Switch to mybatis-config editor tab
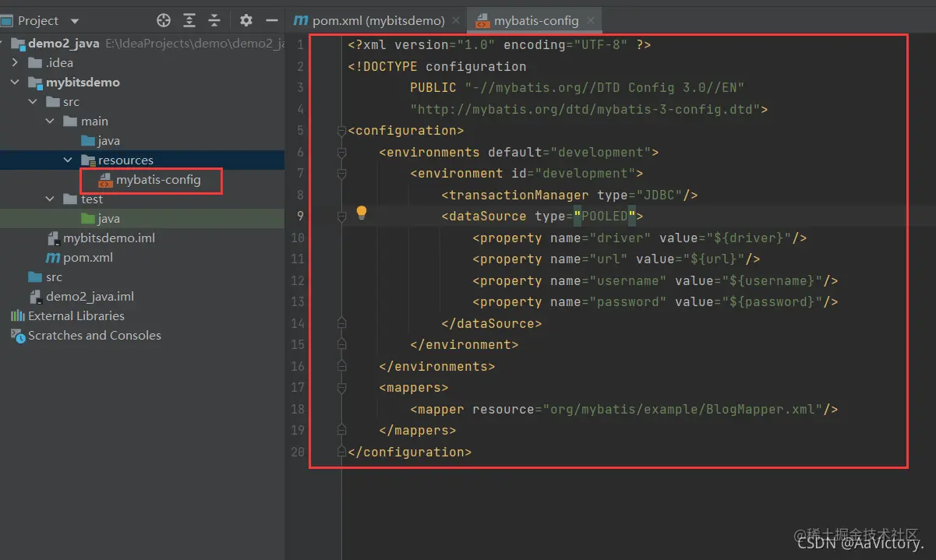Screen dimensions: 936x560 point(536,20)
